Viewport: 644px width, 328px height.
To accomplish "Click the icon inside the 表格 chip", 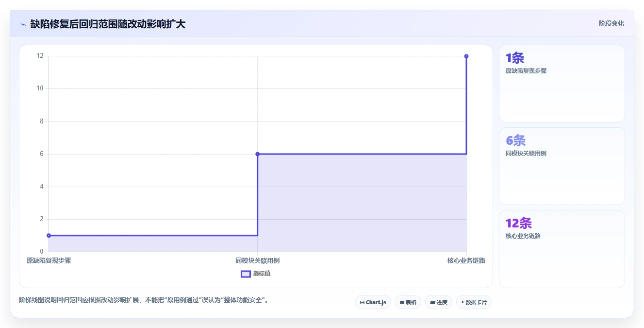I will (x=402, y=302).
